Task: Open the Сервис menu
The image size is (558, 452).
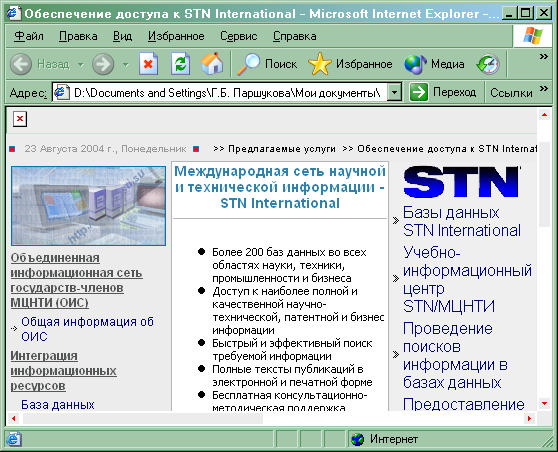Action: 238,36
